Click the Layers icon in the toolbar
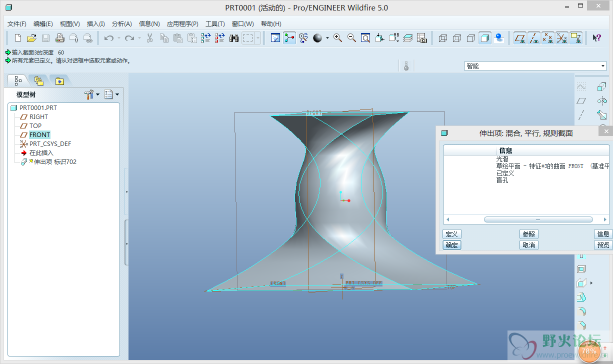Screen dimensions: 613x364 point(408,38)
